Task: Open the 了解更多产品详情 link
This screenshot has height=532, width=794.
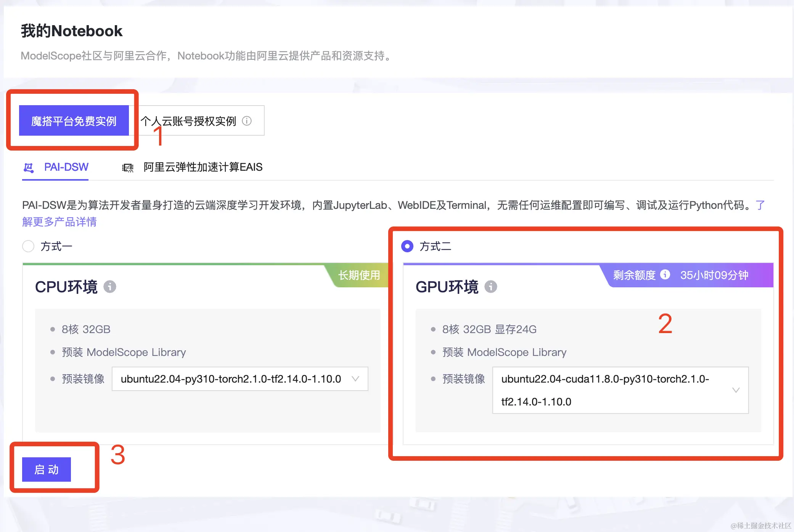Action: click(59, 222)
